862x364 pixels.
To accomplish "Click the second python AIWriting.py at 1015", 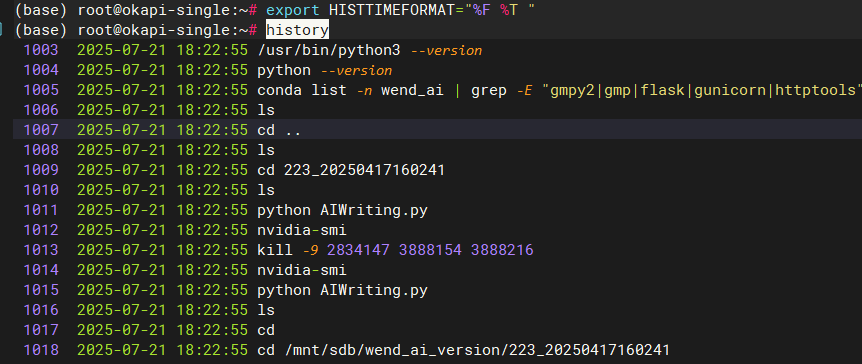I will pyautogui.click(x=342, y=290).
